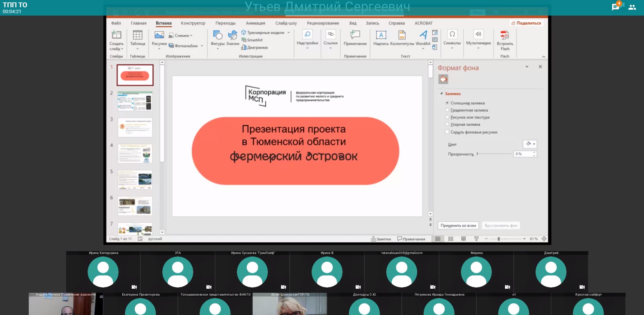Click Встроить Flash

[x=505, y=40]
